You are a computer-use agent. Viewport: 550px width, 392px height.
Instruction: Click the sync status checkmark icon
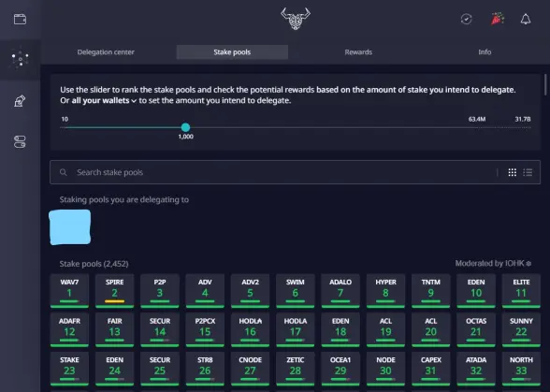coord(466,19)
